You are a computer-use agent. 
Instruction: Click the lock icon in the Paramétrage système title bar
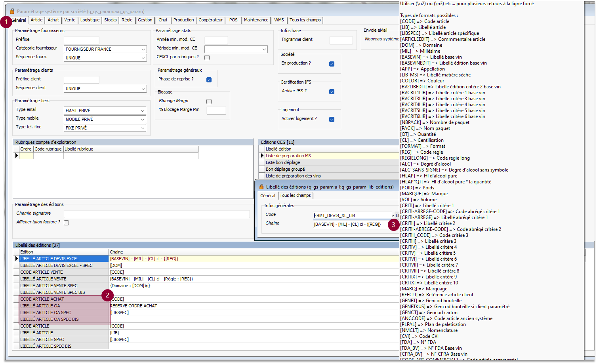point(12,11)
